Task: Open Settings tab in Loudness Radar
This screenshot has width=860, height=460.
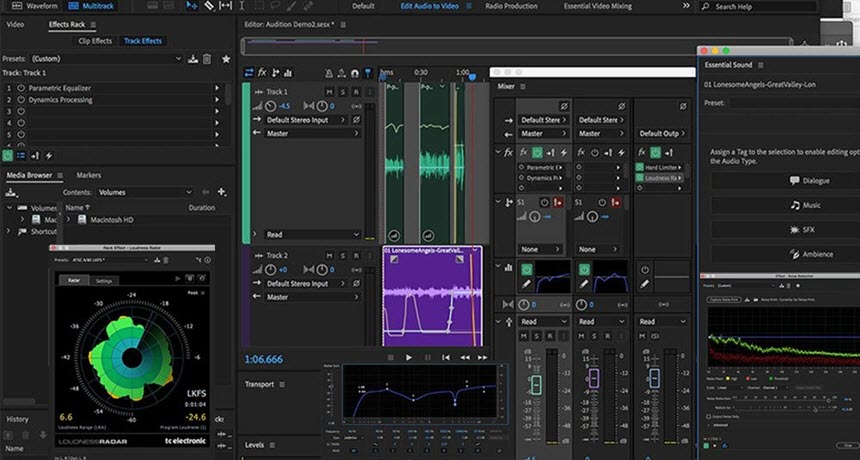Action: (104, 281)
